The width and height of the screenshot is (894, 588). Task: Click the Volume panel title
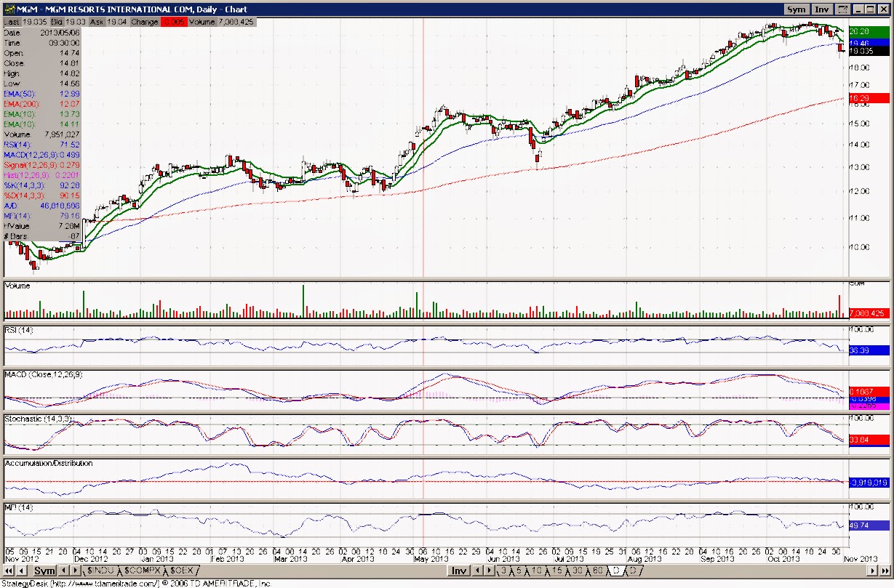[18, 286]
